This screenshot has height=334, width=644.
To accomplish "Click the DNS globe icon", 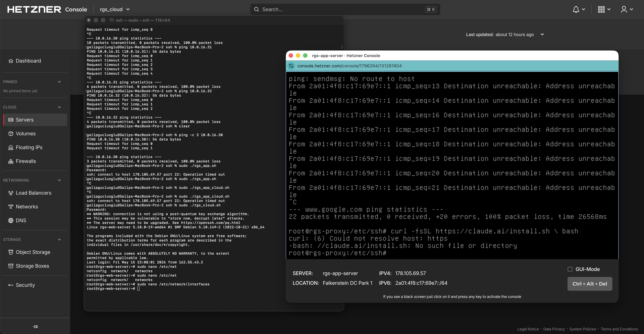I will [11, 220].
